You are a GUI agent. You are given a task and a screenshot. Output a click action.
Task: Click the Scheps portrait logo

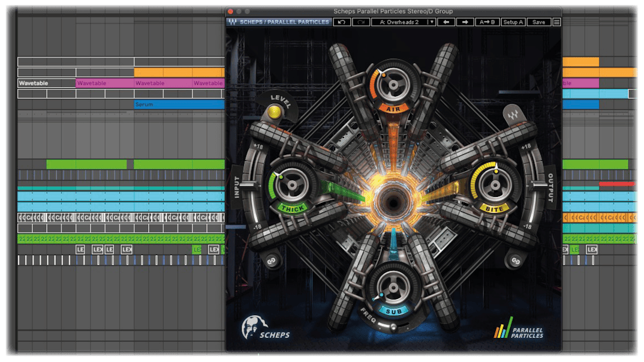click(x=254, y=327)
